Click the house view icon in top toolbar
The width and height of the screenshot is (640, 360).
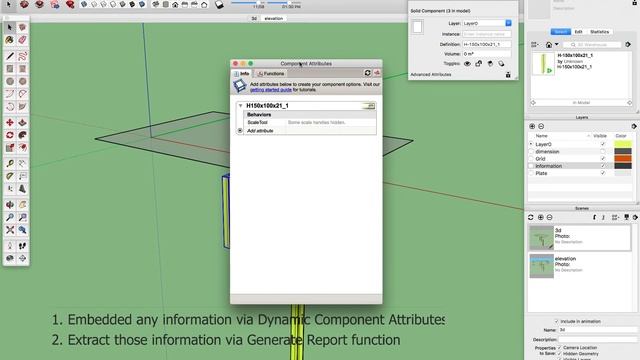tap(175, 5)
